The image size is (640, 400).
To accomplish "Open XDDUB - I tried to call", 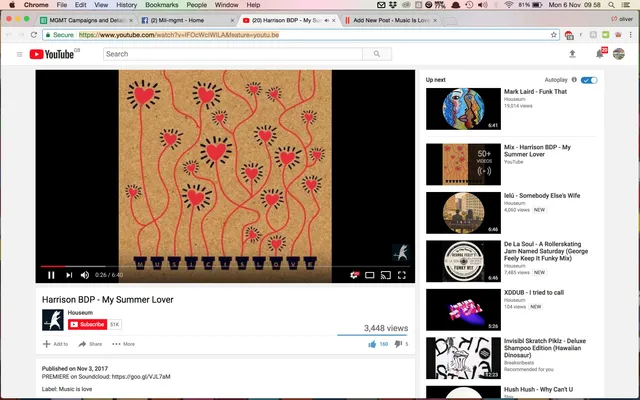I will click(534, 293).
